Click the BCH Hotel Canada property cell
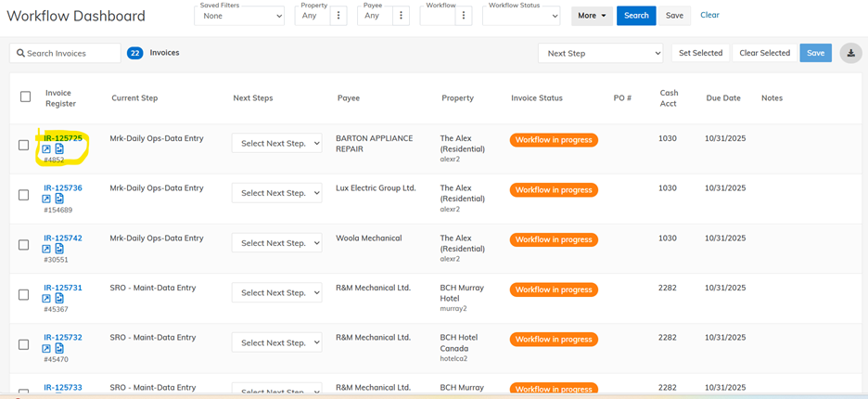This screenshot has width=868, height=399. tap(459, 347)
